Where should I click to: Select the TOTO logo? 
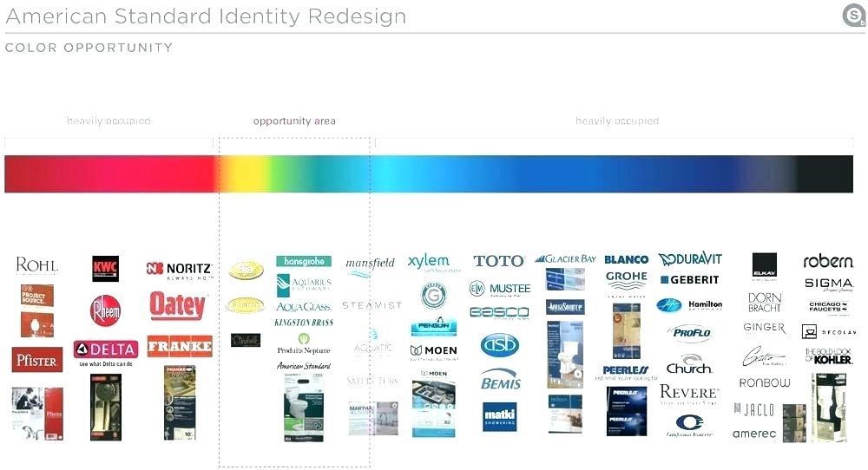coord(499,261)
